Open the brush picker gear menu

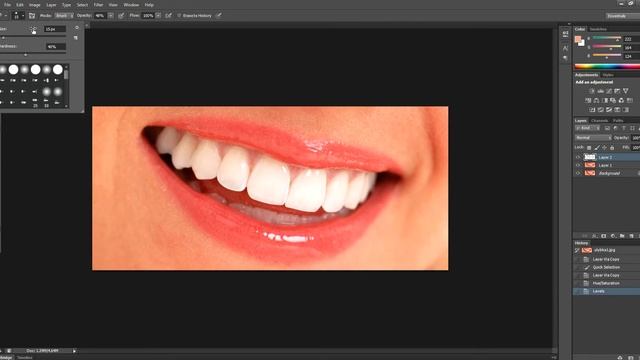[77, 28]
